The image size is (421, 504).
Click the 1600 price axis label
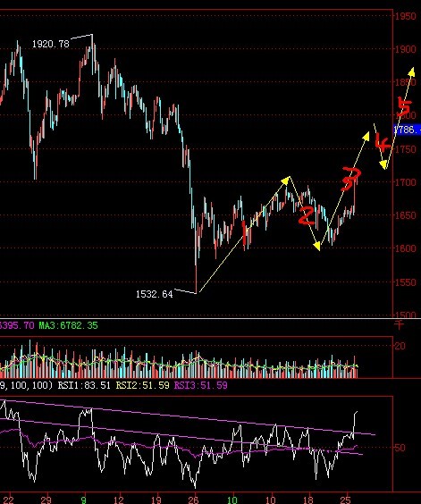coord(406,248)
